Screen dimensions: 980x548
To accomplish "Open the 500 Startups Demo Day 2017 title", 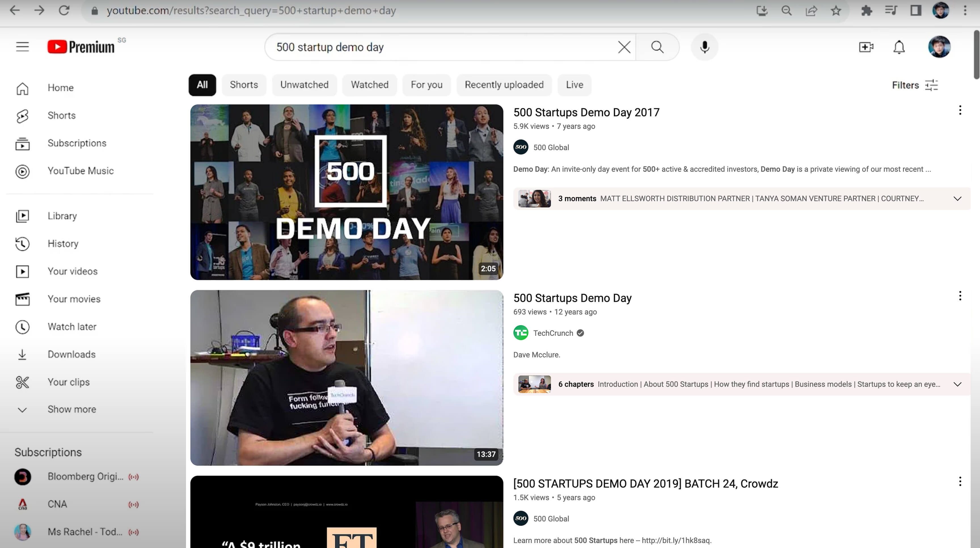I will coord(586,112).
